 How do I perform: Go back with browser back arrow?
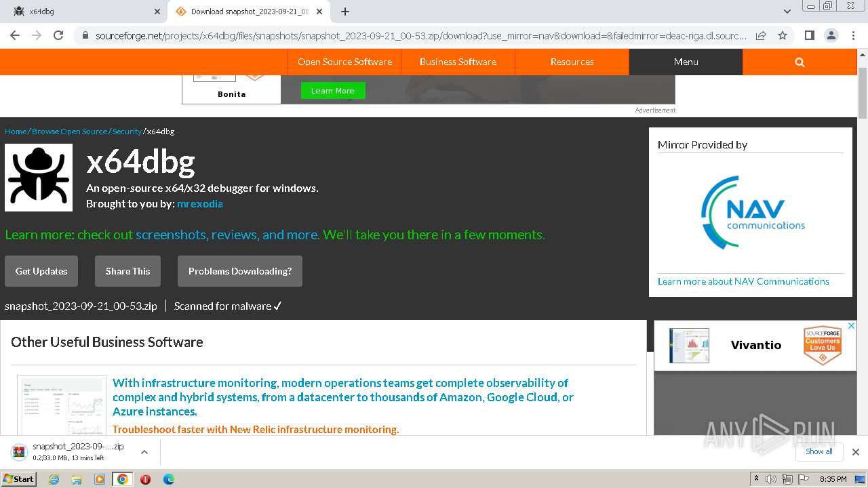(x=14, y=35)
